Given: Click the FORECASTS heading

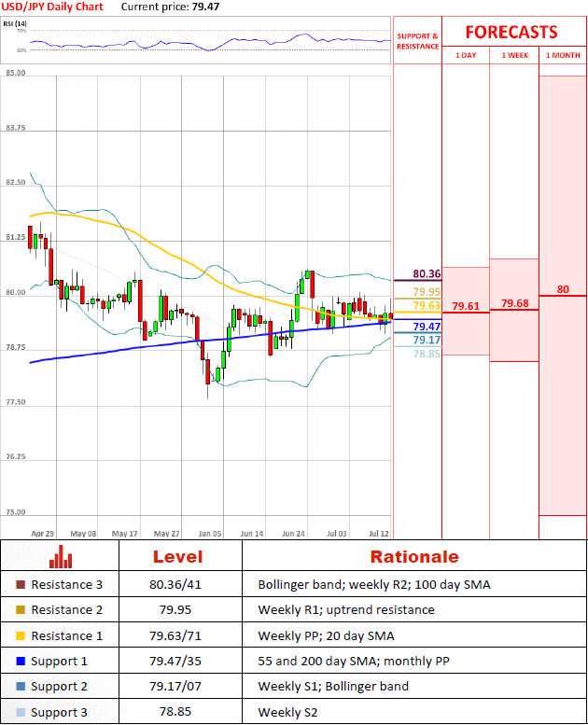Looking at the screenshot, I should pos(511,32).
